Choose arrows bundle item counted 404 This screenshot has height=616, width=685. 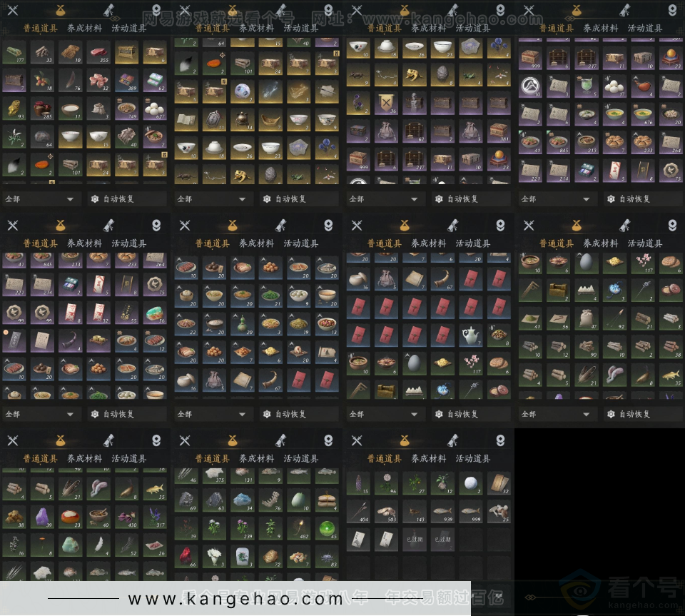[x=358, y=512]
